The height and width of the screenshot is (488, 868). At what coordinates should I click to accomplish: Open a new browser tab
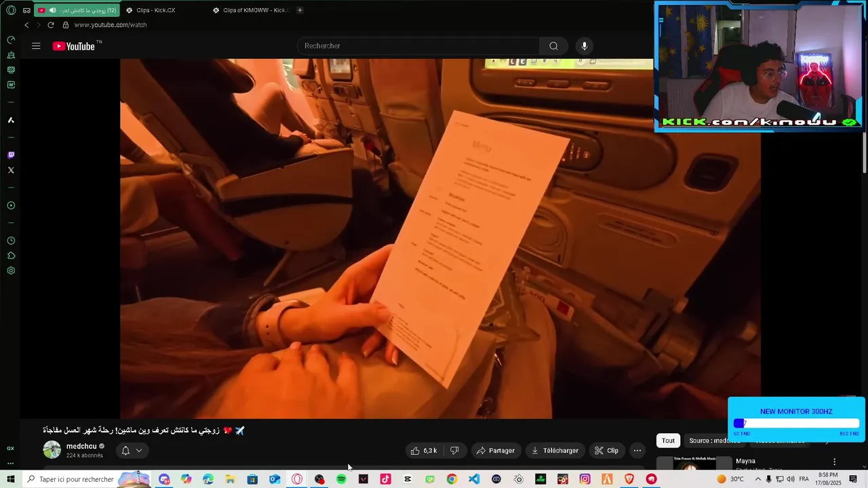click(x=300, y=10)
